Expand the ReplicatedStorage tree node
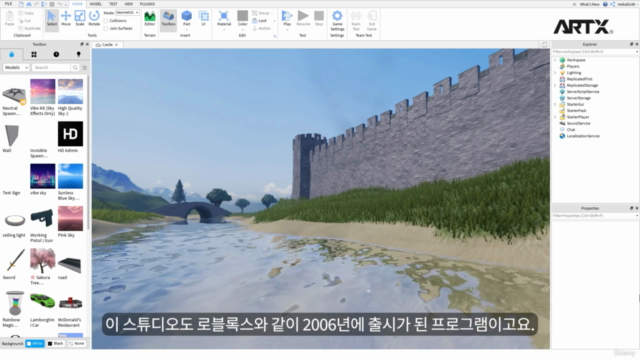The width and height of the screenshot is (640, 360). click(555, 85)
